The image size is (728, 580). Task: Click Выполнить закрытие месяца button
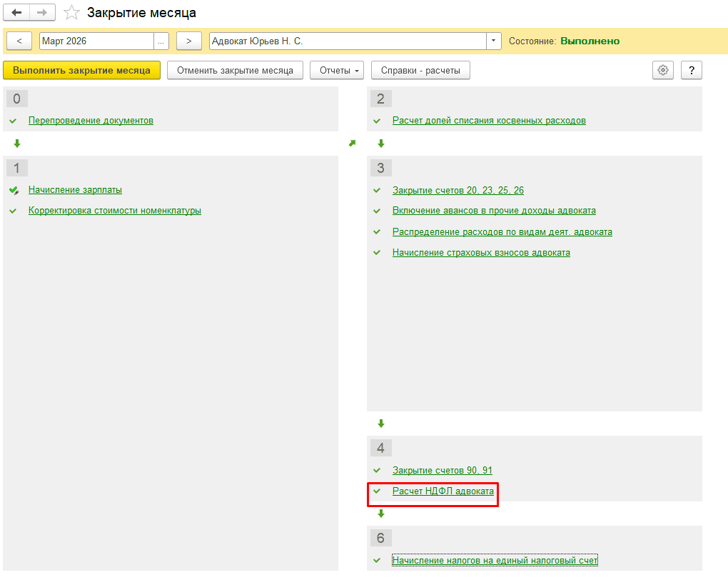pyautogui.click(x=81, y=70)
